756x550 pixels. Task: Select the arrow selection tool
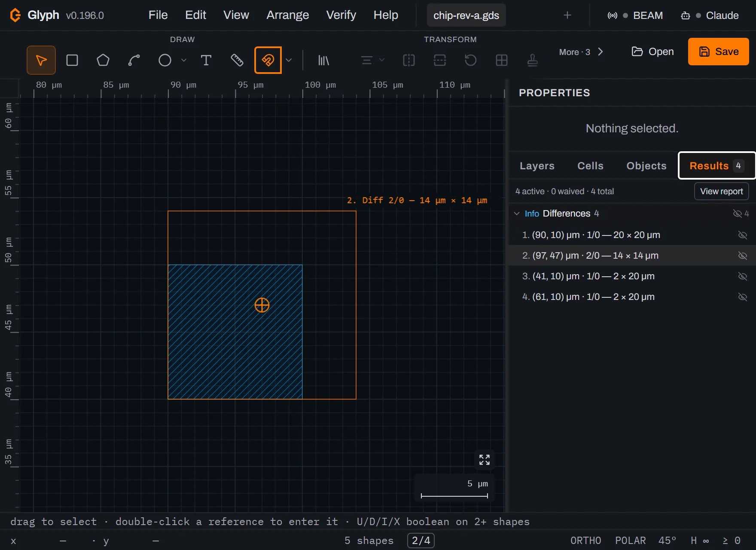(41, 60)
